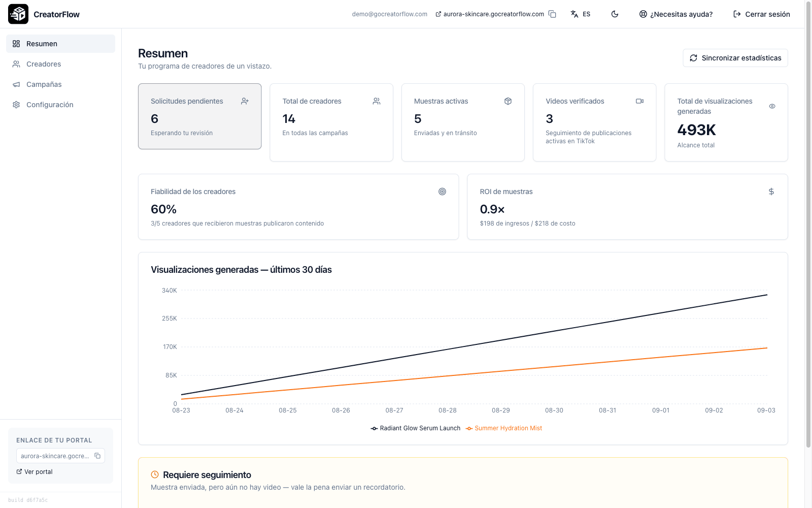
Task: Click the target icon in Fiabilidad de los creadores
Action: [x=443, y=192]
